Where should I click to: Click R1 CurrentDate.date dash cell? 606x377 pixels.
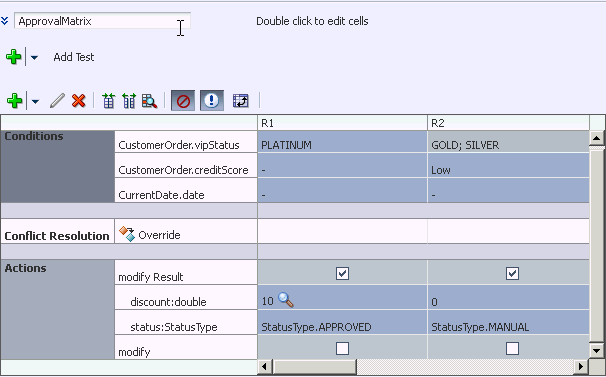[342, 191]
